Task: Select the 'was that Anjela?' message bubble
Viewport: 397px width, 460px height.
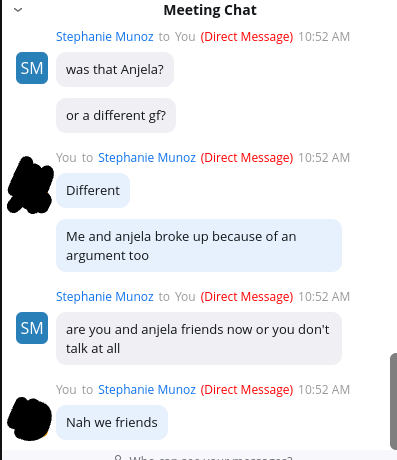Action: click(115, 69)
